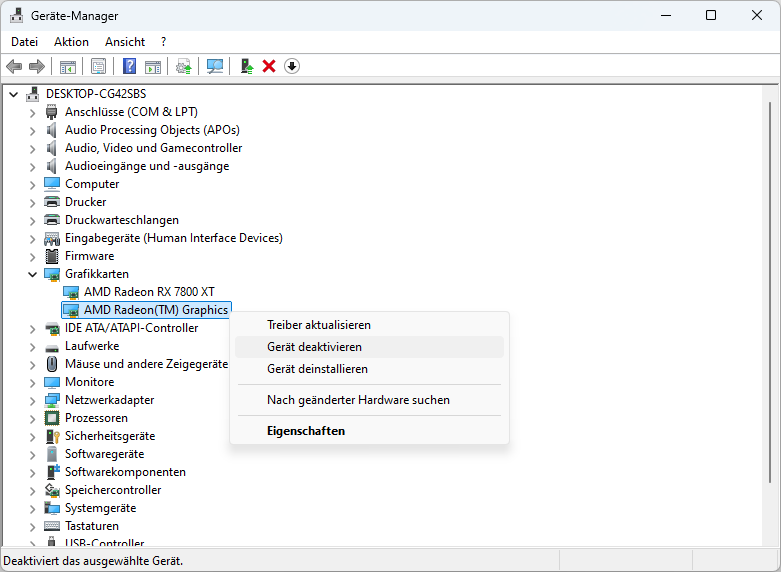The width and height of the screenshot is (781, 572).
Task: Expand the Softwaregeräte category
Action: [32, 455]
